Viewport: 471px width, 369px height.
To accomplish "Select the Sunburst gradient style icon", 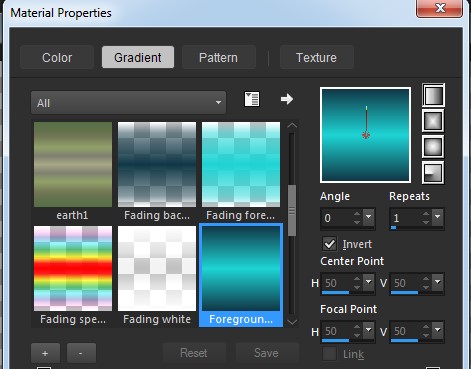I will click(433, 147).
